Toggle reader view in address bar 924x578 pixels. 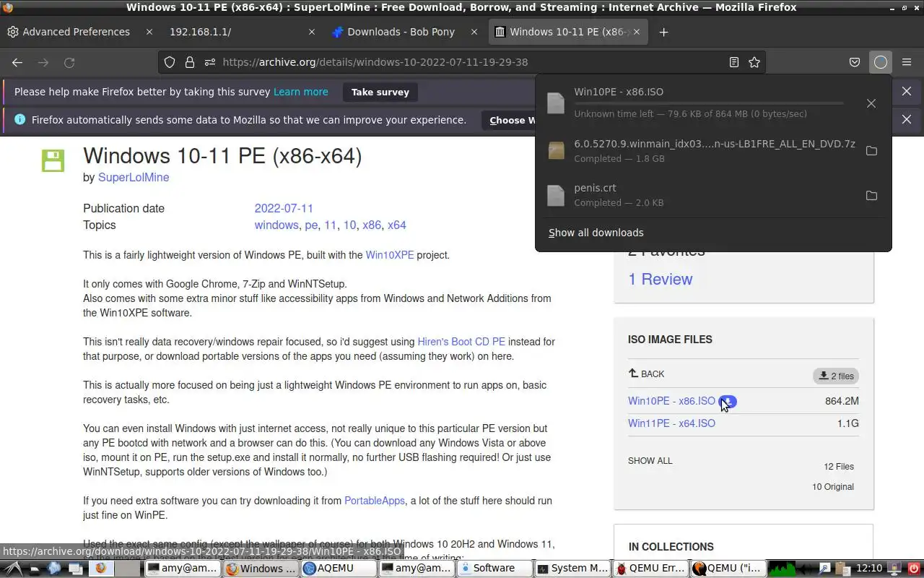point(734,62)
